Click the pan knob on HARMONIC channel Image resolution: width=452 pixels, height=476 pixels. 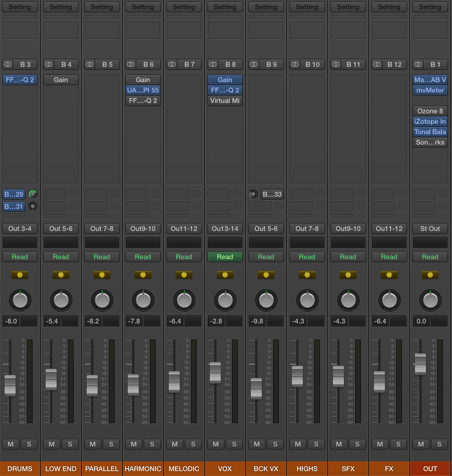[x=143, y=300]
